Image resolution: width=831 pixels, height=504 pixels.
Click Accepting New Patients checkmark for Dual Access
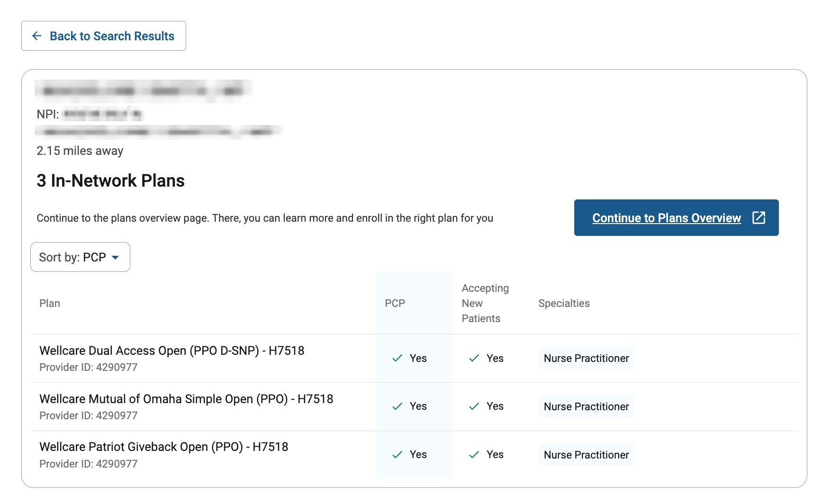click(474, 358)
